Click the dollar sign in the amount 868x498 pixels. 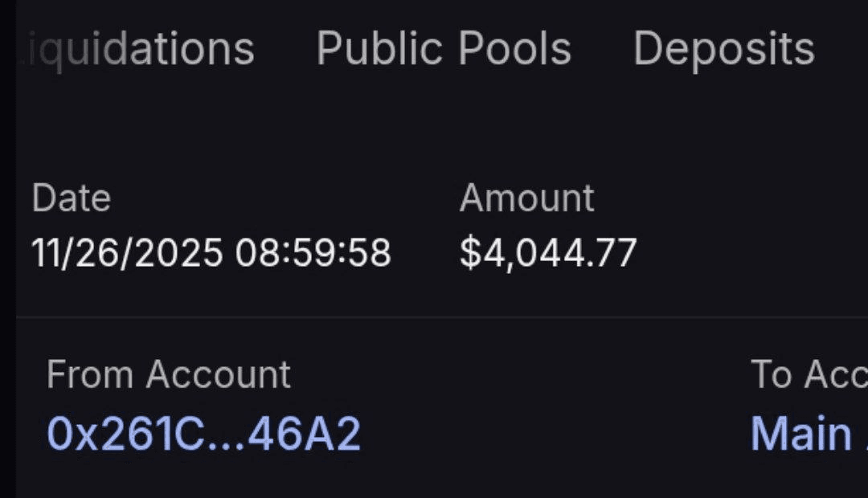[x=469, y=253]
